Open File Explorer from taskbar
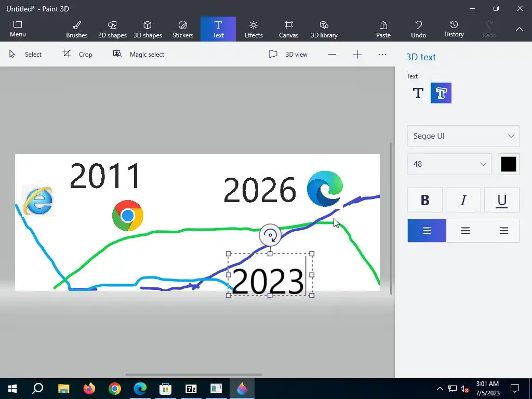The width and height of the screenshot is (532, 399). (63, 389)
